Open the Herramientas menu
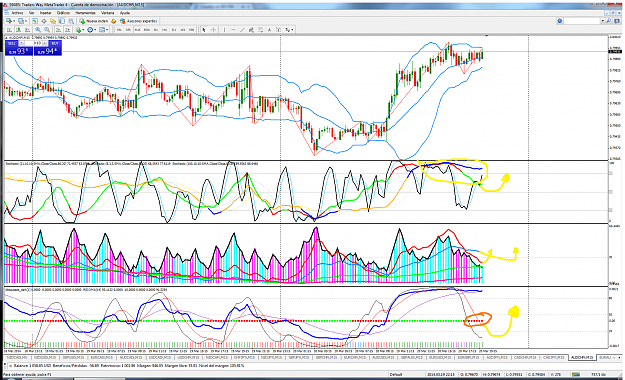The height and width of the screenshot is (380, 625). click(x=85, y=13)
